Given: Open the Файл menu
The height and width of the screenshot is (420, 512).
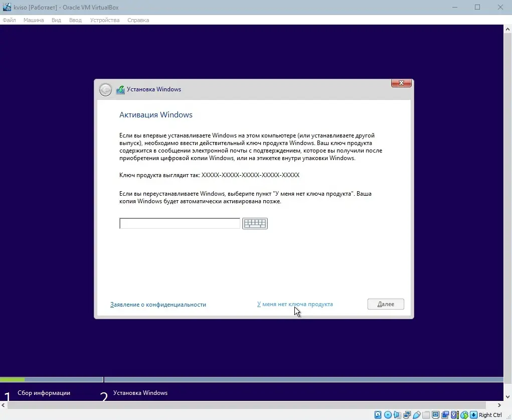Looking at the screenshot, I should 9,20.
